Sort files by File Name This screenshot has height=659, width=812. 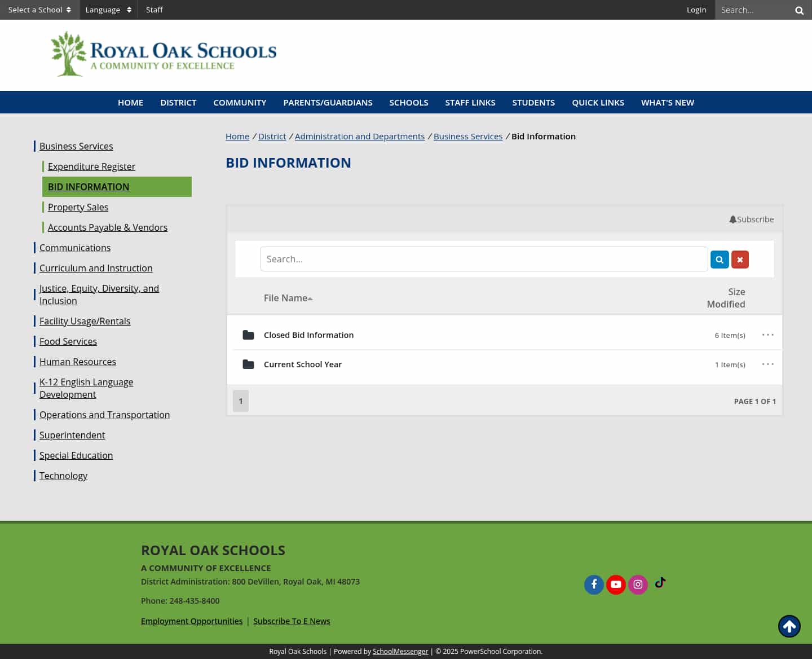[285, 298]
